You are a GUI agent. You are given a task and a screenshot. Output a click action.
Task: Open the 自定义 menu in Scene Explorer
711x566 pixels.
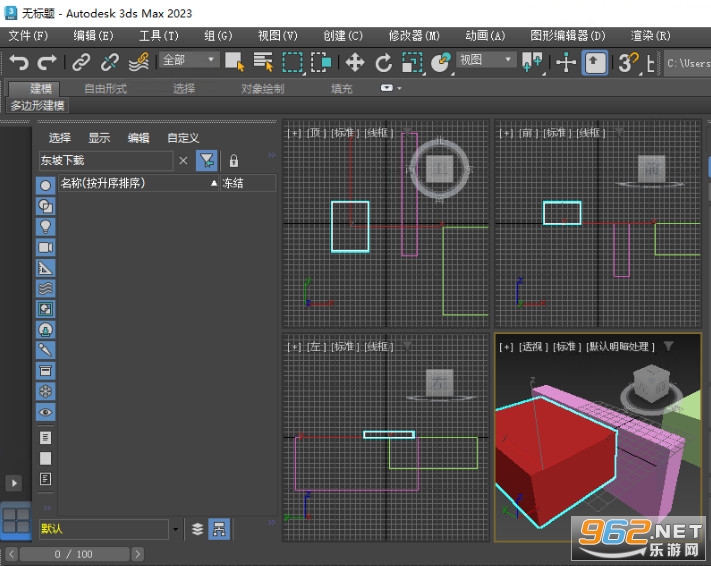coord(183,138)
